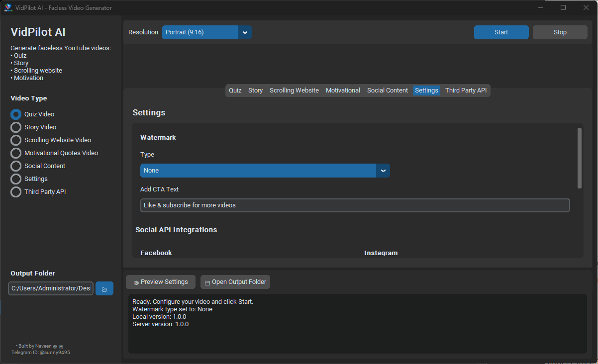Click the Add CTA Text input field
This screenshot has width=598, height=364.
[x=355, y=205]
